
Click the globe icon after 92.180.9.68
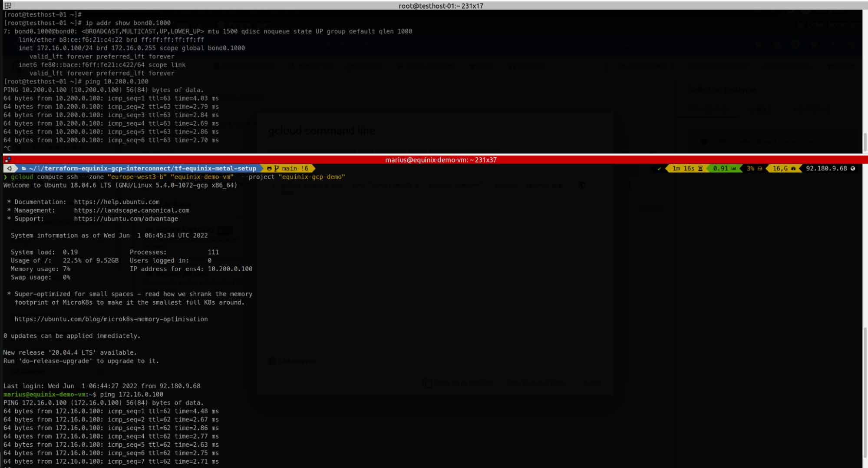tap(853, 169)
